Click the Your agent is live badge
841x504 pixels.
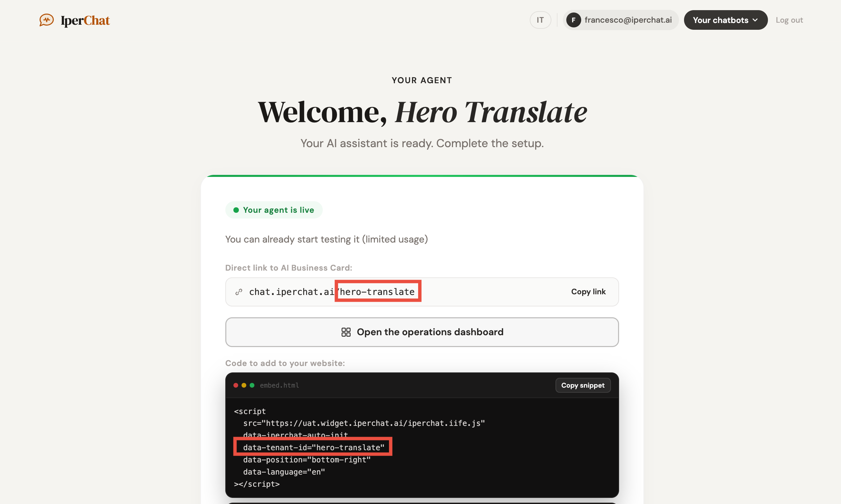[274, 210]
